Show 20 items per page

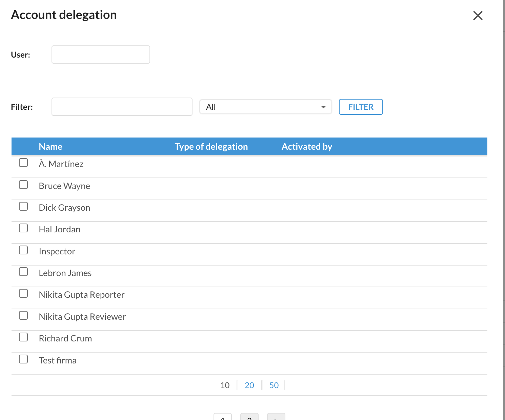pos(249,385)
